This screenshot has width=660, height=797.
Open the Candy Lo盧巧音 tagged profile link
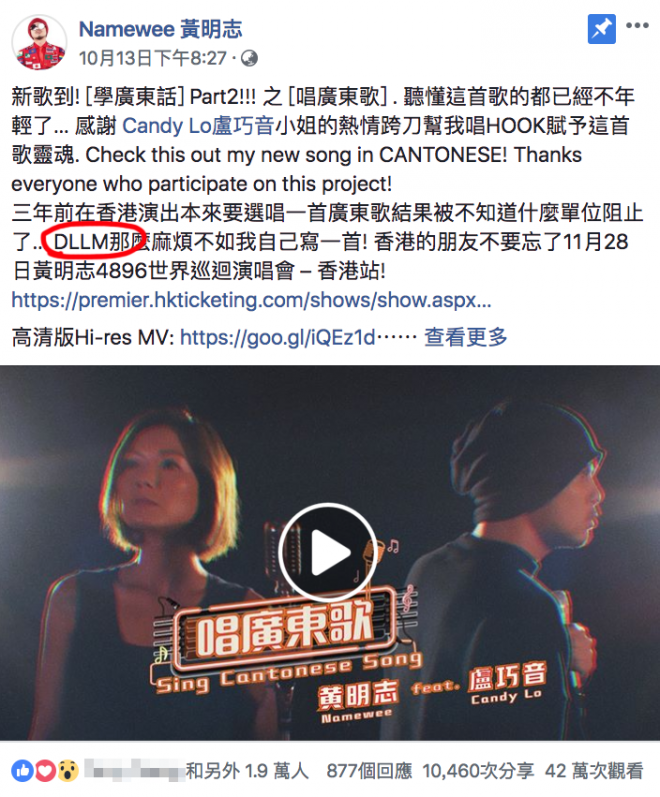point(198,126)
